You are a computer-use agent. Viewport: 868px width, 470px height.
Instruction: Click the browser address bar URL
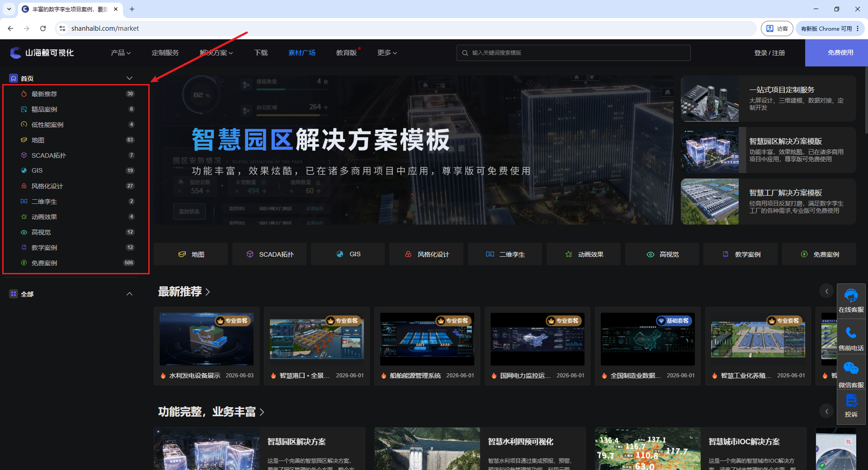(105, 28)
